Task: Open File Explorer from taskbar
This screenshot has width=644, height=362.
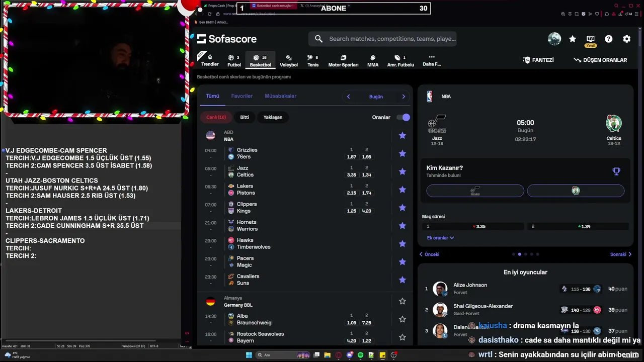Action: point(327,355)
